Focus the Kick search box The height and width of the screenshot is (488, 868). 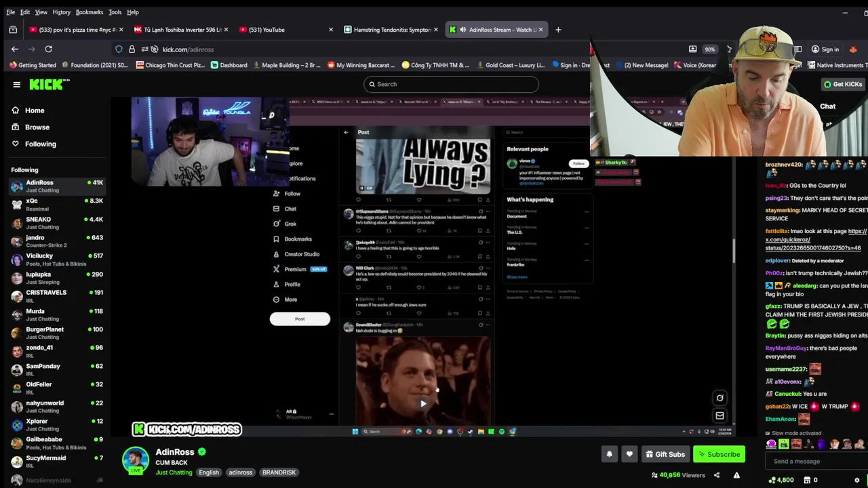451,84
